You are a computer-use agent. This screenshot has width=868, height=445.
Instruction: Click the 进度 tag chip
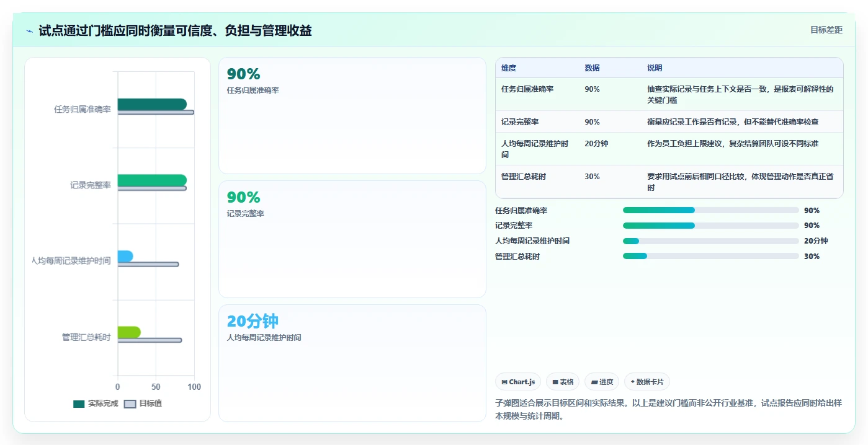602,382
